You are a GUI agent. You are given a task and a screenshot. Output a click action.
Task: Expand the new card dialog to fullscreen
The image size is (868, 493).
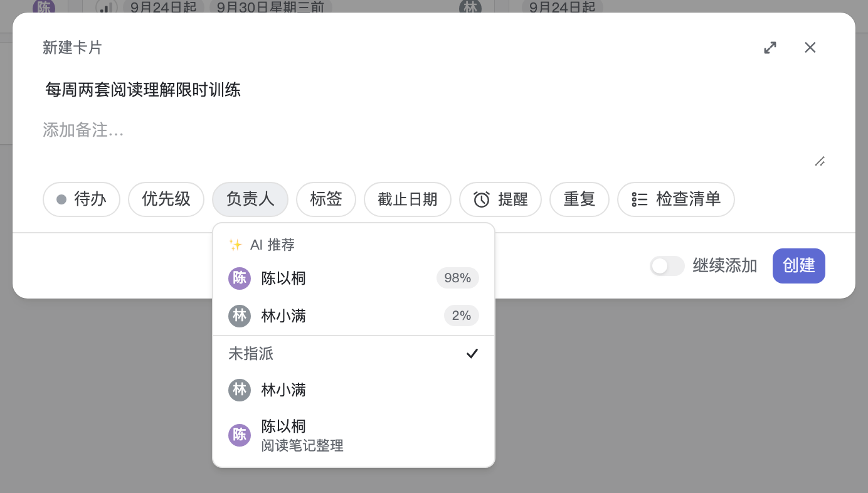click(770, 48)
